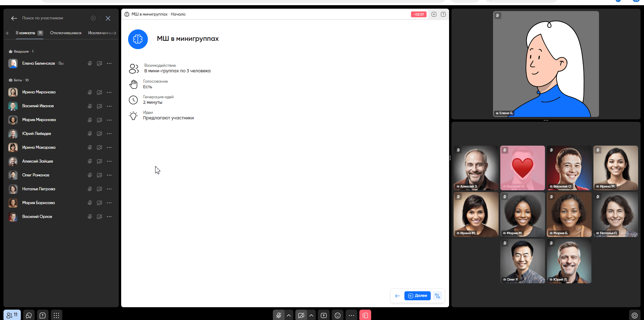The image size is (644, 320).
Task: Expand microphone settings chevron in bottom bar
Action: point(289,315)
